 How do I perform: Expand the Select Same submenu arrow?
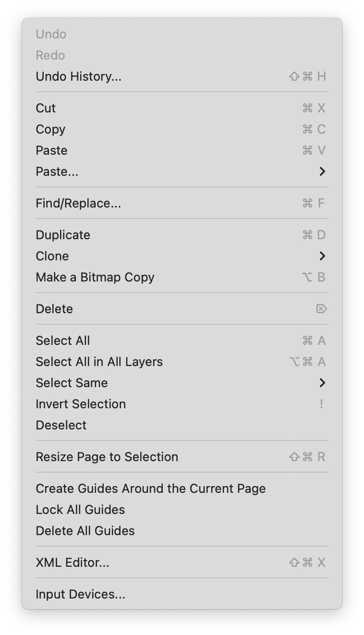coord(322,383)
